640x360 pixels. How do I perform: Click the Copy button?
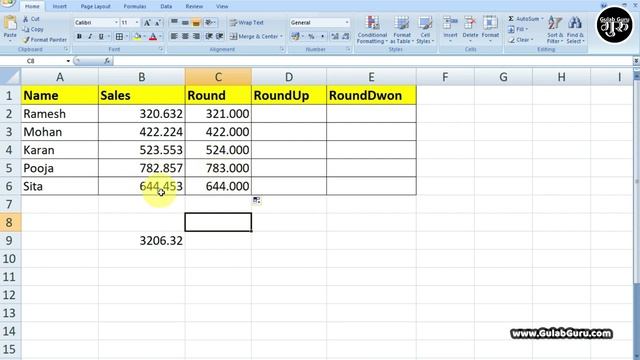click(33, 29)
